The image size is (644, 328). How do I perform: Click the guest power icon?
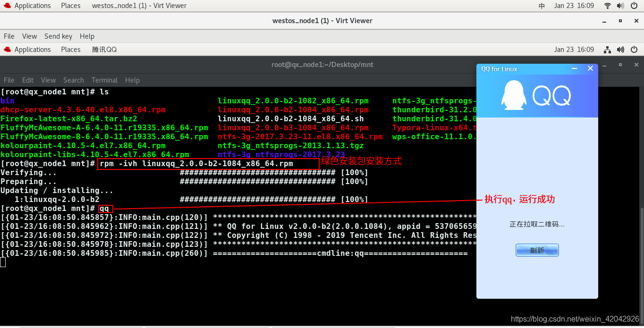click(x=634, y=50)
